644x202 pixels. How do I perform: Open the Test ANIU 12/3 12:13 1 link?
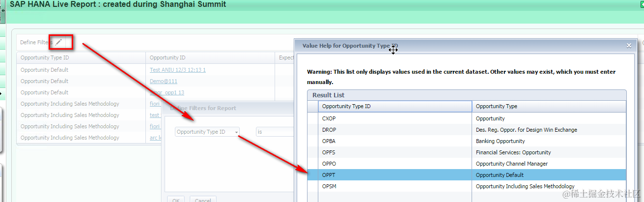178,70
